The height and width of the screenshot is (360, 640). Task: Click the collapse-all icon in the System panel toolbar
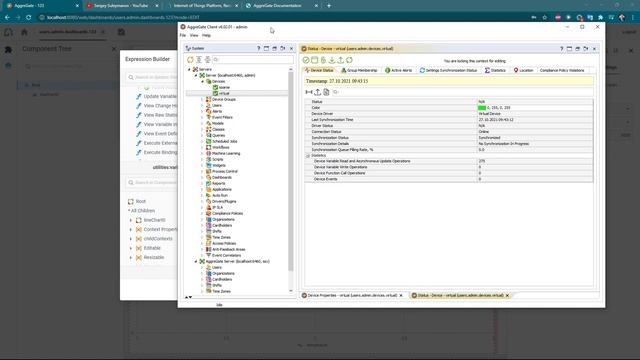pyautogui.click(x=207, y=60)
